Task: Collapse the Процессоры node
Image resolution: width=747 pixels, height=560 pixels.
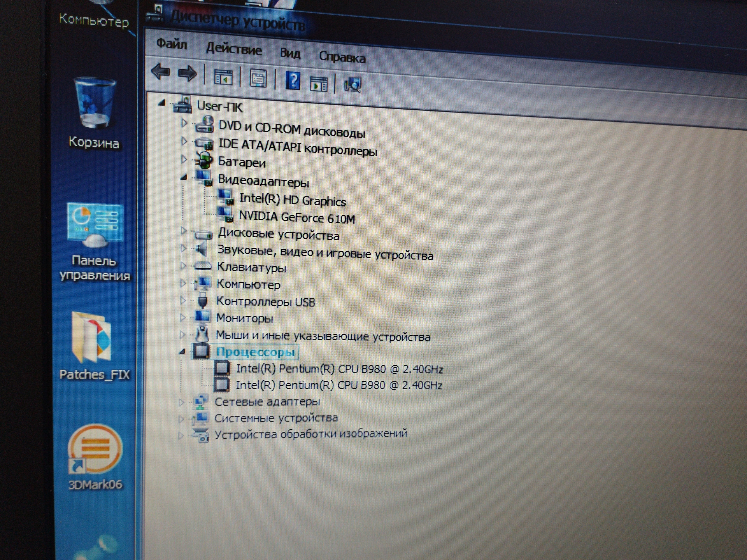Action: point(182,351)
